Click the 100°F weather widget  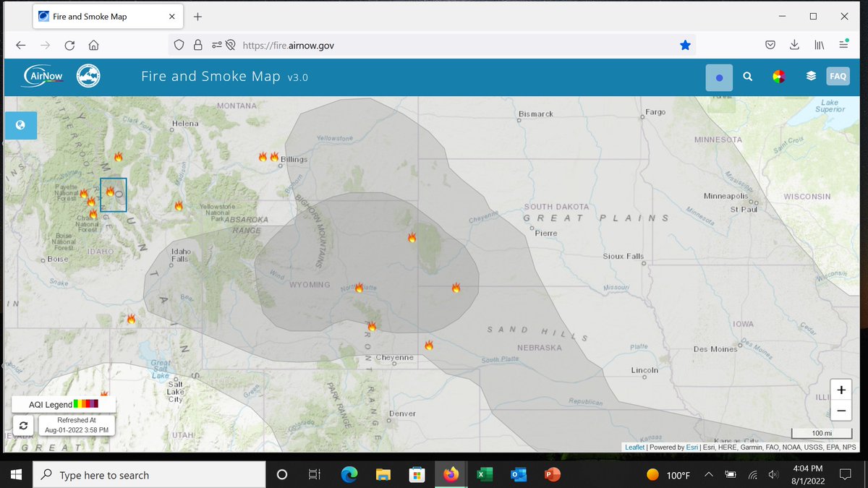(668, 475)
